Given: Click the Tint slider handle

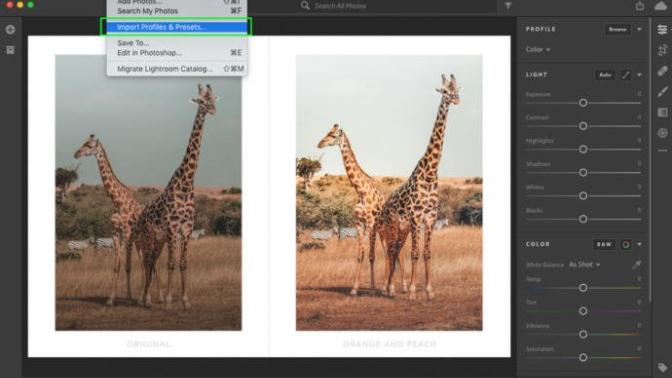Looking at the screenshot, I should (x=583, y=311).
